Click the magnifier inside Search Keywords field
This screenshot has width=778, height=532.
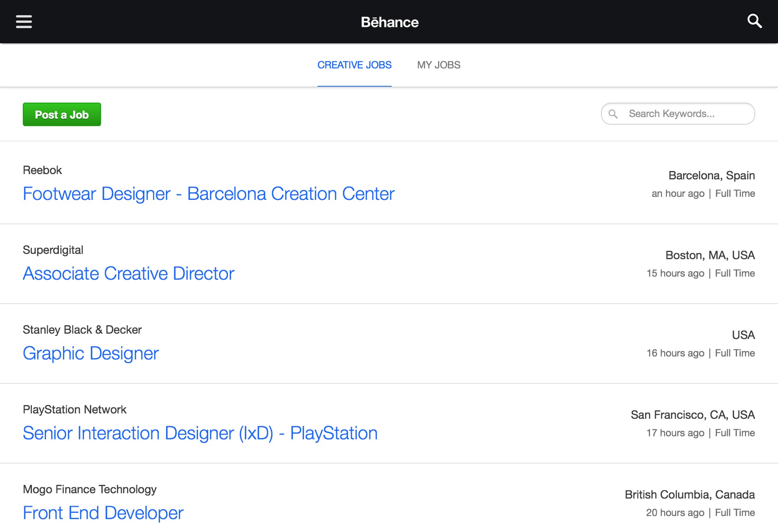click(613, 114)
